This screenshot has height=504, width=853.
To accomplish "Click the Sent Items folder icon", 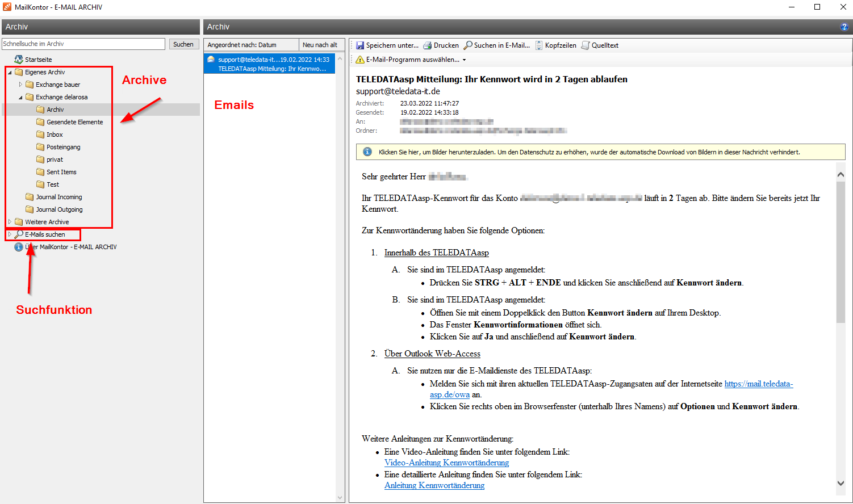I will click(x=40, y=172).
